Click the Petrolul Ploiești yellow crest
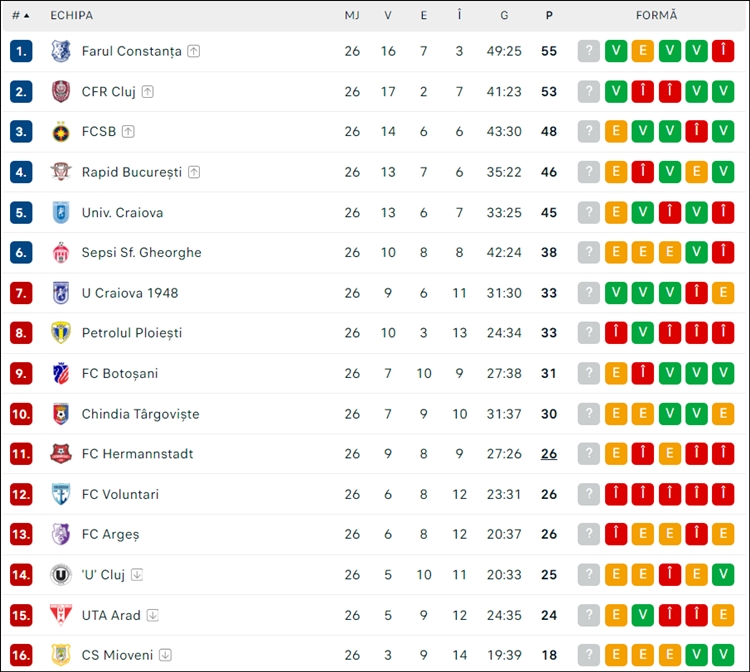 point(61,333)
